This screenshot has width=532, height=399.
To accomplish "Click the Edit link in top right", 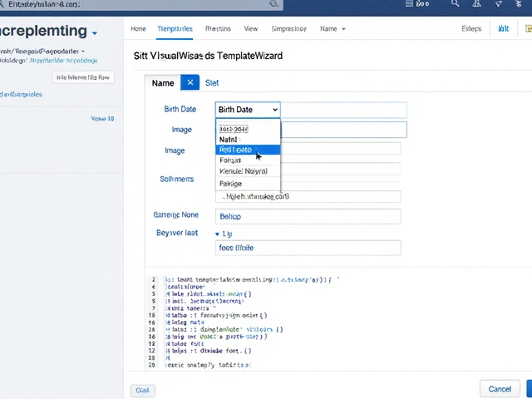I will pyautogui.click(x=503, y=29).
